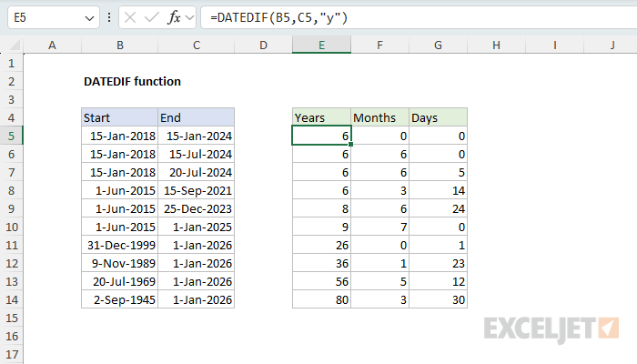Screen dimensions: 637x364
Task: Click the Select All corner triangle
Action: coord(15,45)
